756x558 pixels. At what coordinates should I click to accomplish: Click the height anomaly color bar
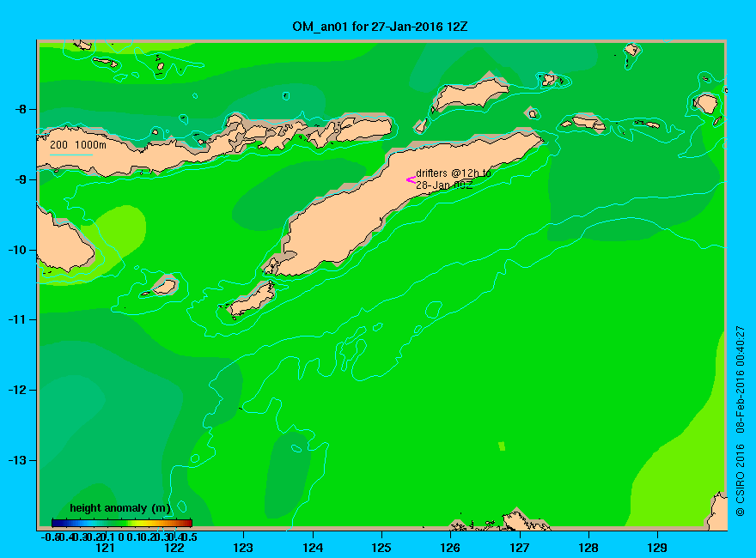tap(122, 523)
